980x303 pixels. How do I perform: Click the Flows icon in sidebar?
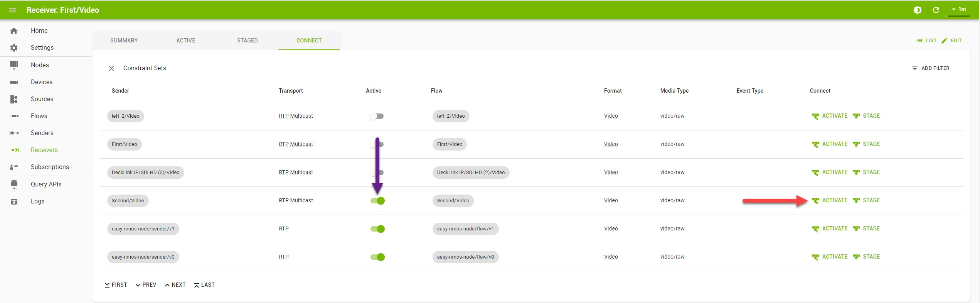tap(14, 116)
